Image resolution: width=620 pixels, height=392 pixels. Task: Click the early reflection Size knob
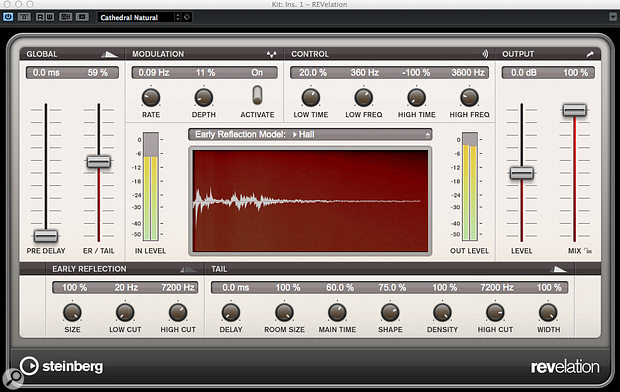pos(72,312)
